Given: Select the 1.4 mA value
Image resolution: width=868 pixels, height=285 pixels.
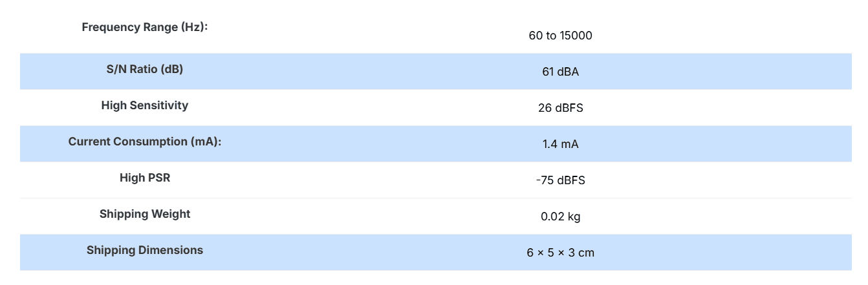Looking at the screenshot, I should 560,144.
